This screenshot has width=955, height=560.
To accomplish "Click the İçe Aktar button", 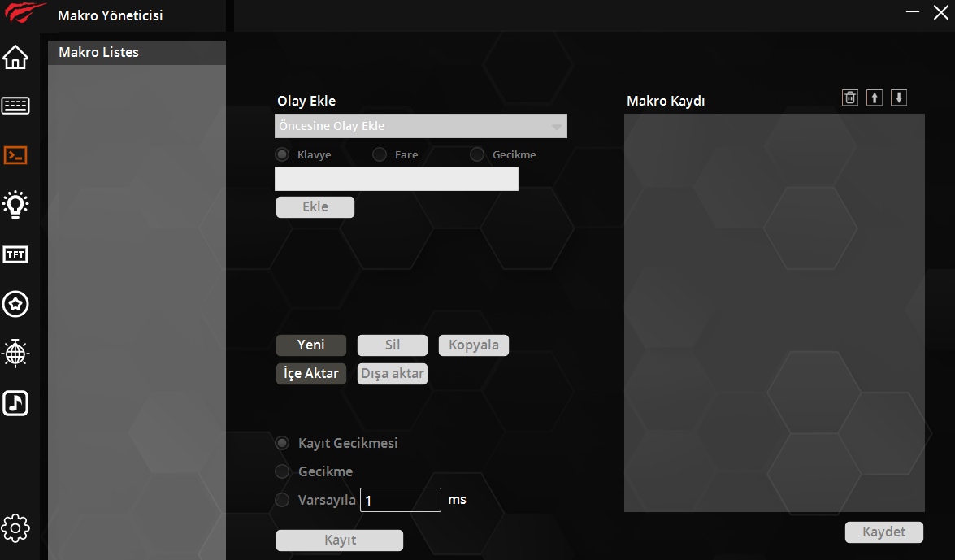I will (311, 374).
